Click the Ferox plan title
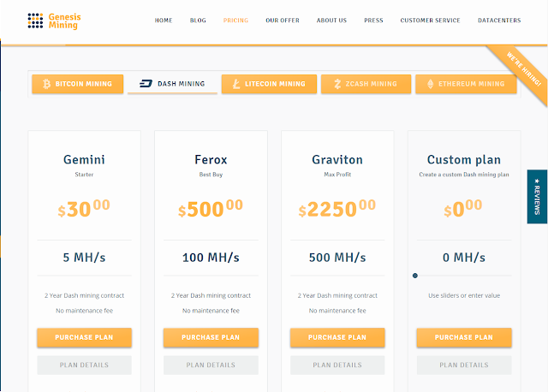Screen dimensions: 548x392 (x=211, y=160)
